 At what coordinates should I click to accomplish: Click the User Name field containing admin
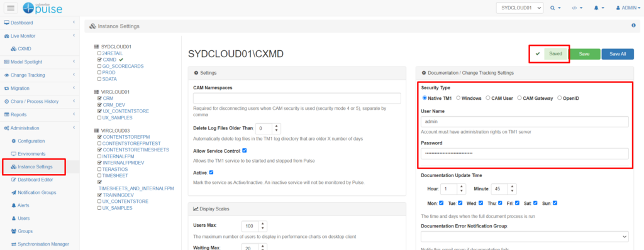[x=525, y=122]
